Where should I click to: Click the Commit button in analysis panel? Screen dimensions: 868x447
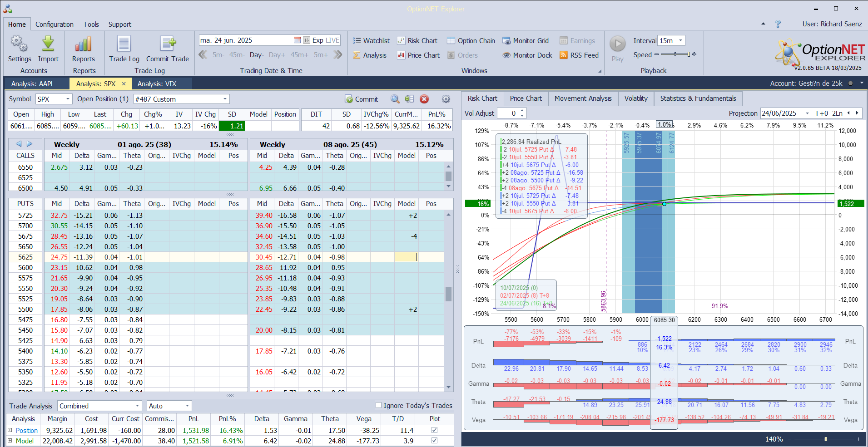[x=362, y=99]
